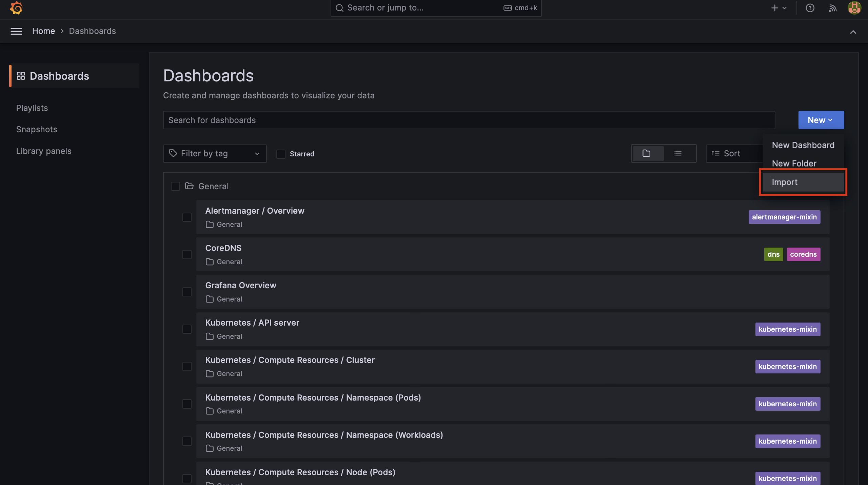The width and height of the screenshot is (868, 485).
Task: Select New Folder menu entry
Action: point(794,163)
